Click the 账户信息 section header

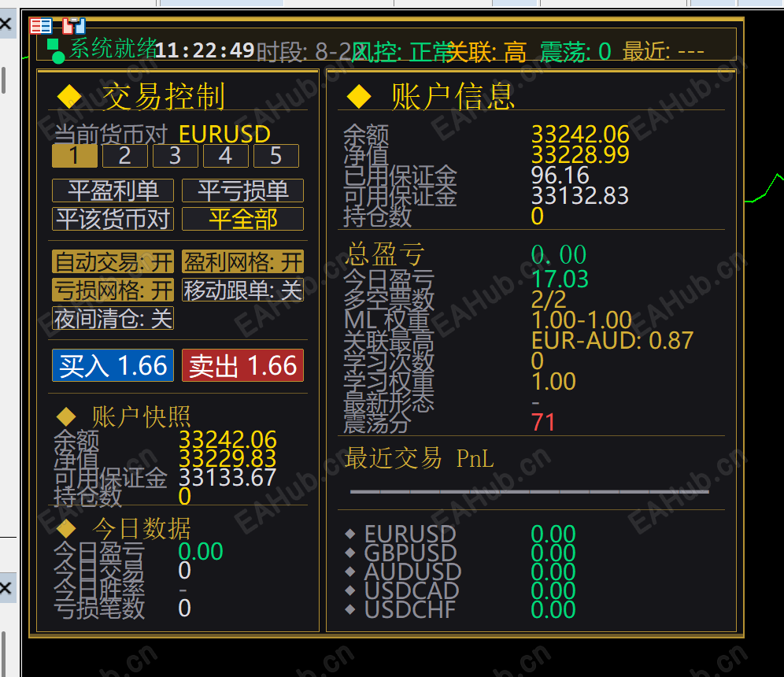(x=453, y=96)
